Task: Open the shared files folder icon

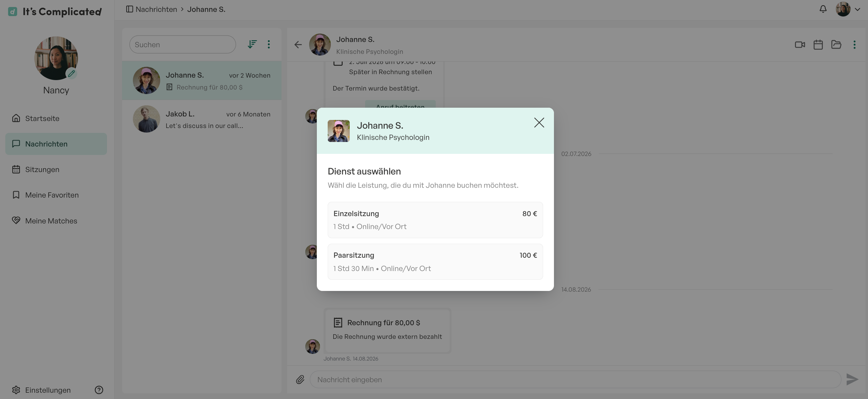Action: [x=836, y=44]
